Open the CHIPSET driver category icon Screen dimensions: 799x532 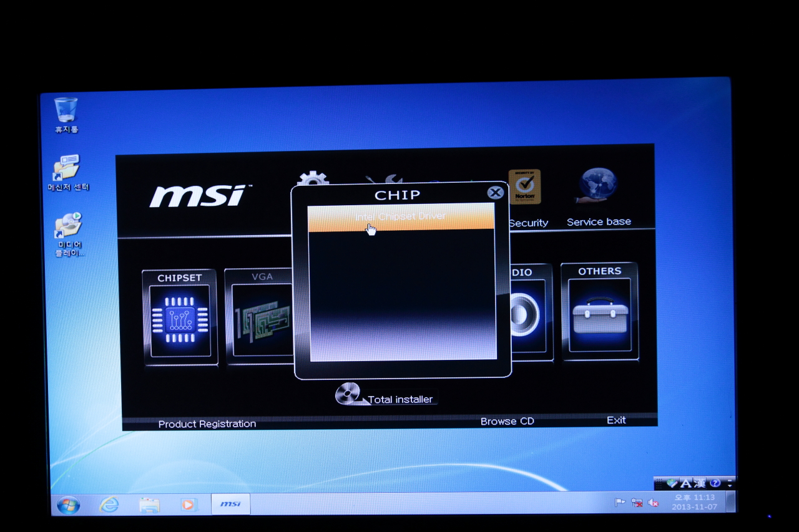(180, 317)
